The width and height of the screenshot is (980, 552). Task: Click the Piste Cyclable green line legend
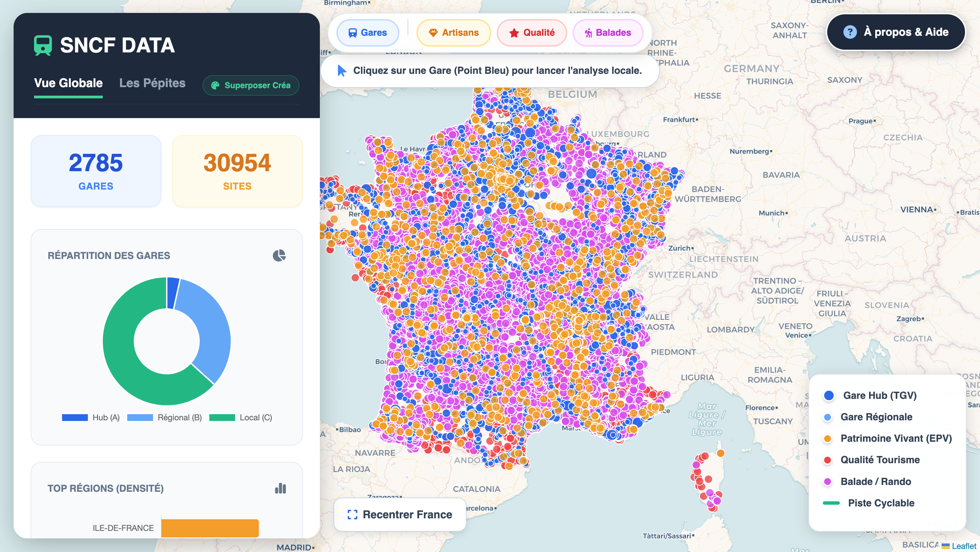click(831, 503)
